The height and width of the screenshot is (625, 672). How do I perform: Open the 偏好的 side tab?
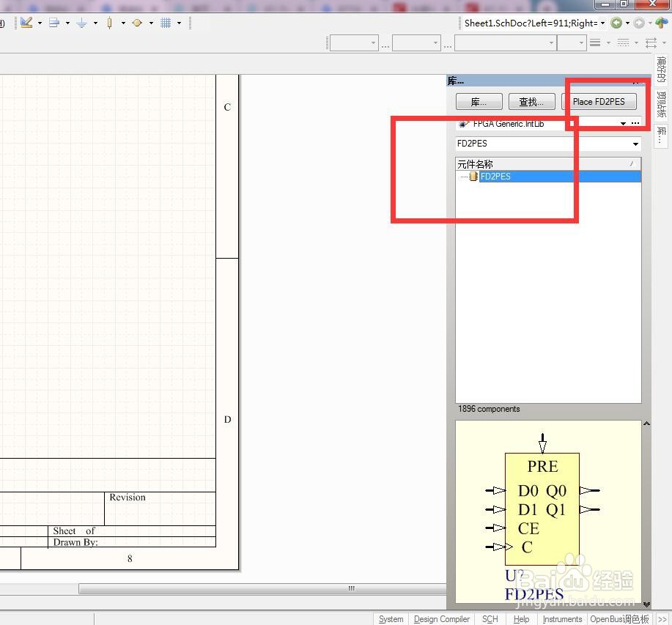[661, 70]
